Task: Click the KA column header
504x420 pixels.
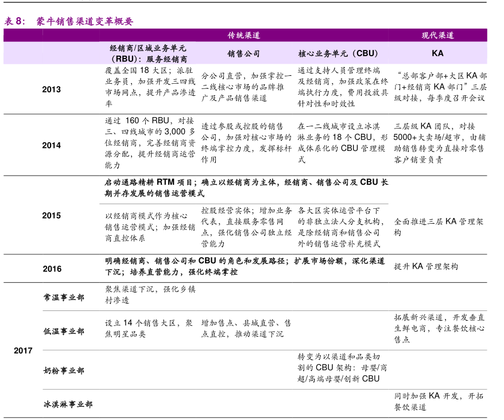Action: click(x=437, y=53)
